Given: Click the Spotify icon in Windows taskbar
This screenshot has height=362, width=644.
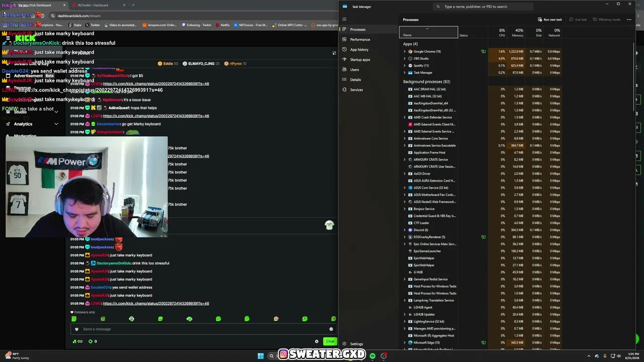Looking at the screenshot, I should click(x=372, y=356).
